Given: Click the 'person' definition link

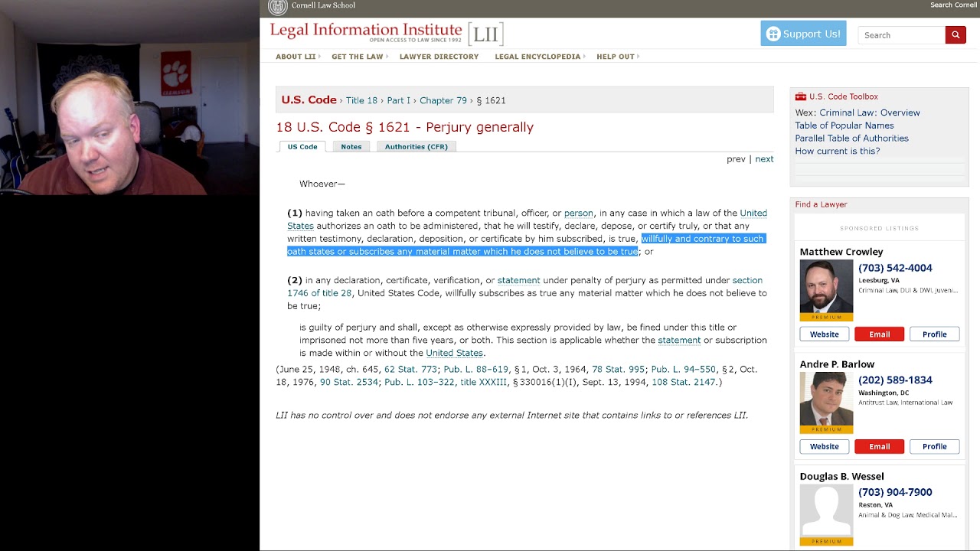Looking at the screenshot, I should click(579, 213).
